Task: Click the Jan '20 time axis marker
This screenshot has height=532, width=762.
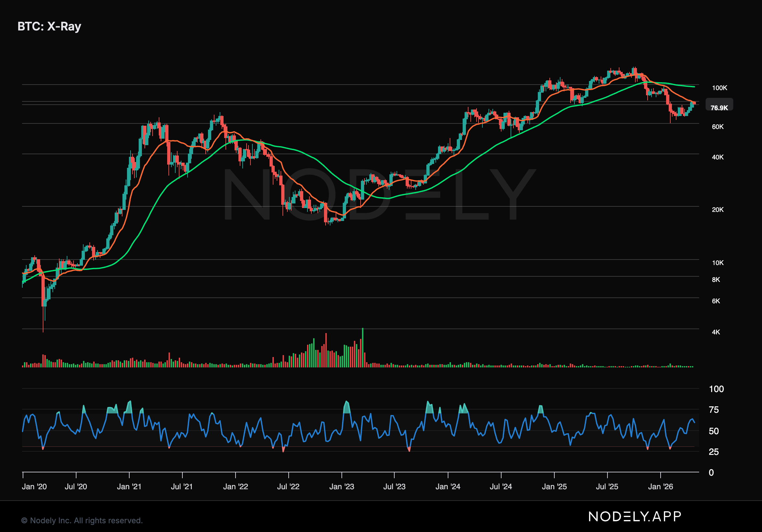Action: click(x=34, y=487)
